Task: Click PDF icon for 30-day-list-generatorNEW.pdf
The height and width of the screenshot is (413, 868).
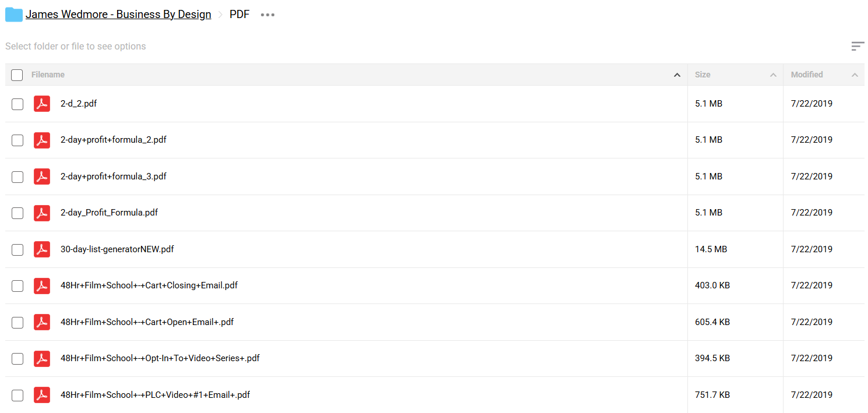Action: coord(42,249)
